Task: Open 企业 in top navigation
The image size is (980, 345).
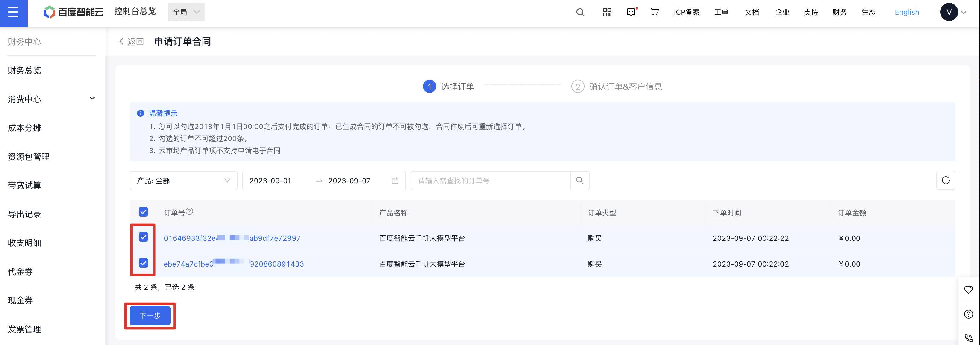Action: 782,12
